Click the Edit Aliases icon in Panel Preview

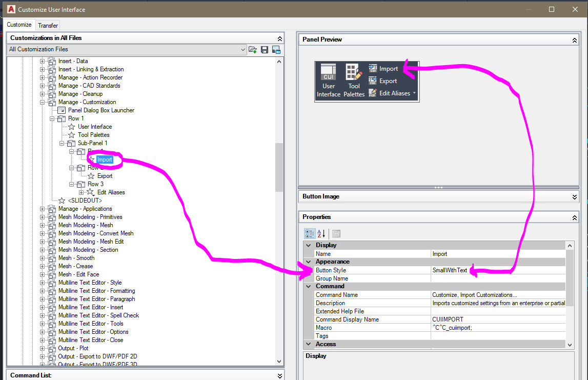click(x=374, y=93)
